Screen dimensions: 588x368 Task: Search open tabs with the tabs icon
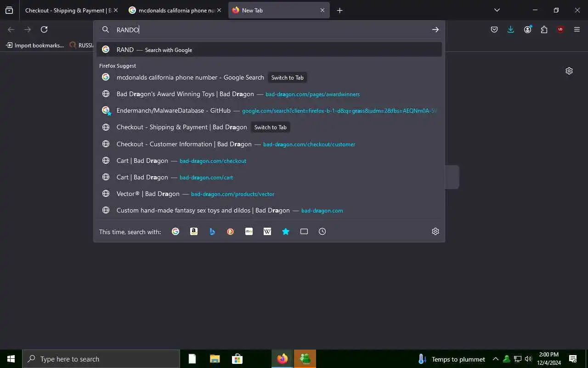click(304, 231)
